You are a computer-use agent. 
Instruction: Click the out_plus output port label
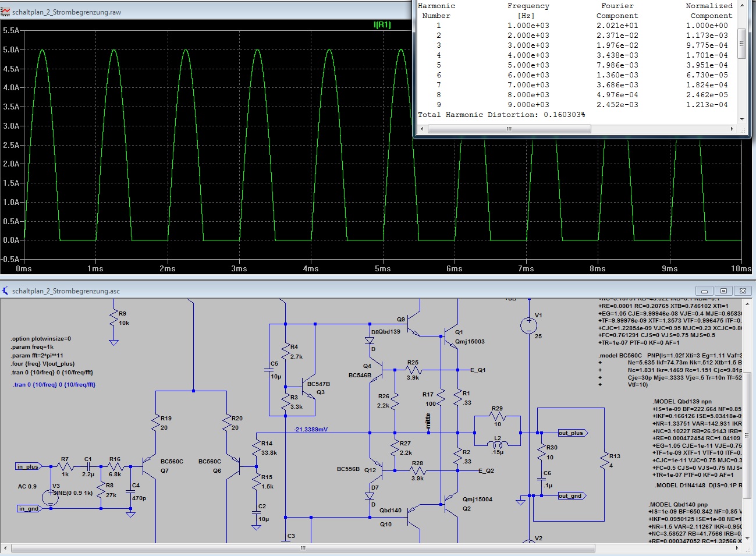point(573,433)
